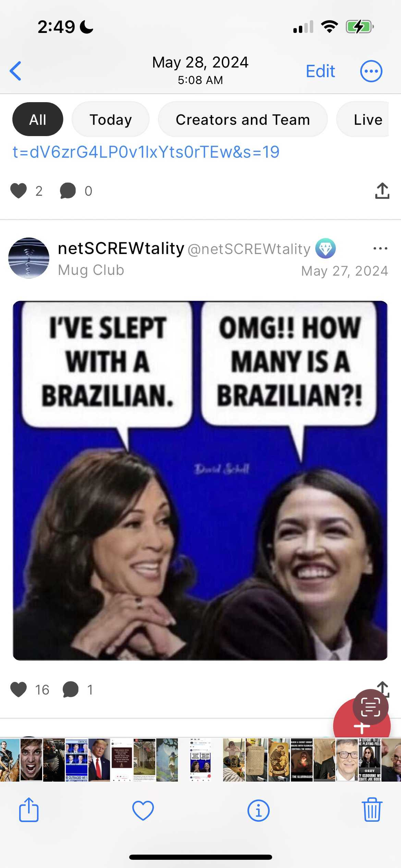Viewport: 401px width, 868px height.
Task: Share the first post using upload icon
Action: (382, 191)
